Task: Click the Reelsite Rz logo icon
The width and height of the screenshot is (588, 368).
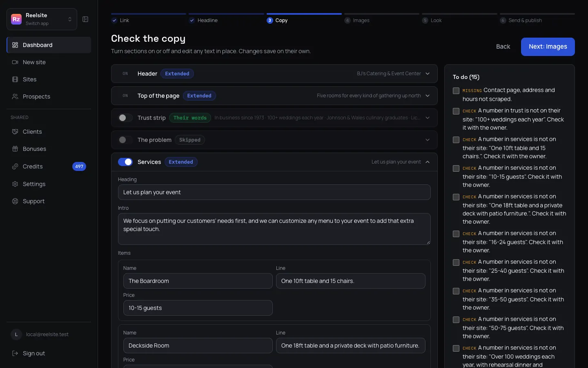Action: 16,19
